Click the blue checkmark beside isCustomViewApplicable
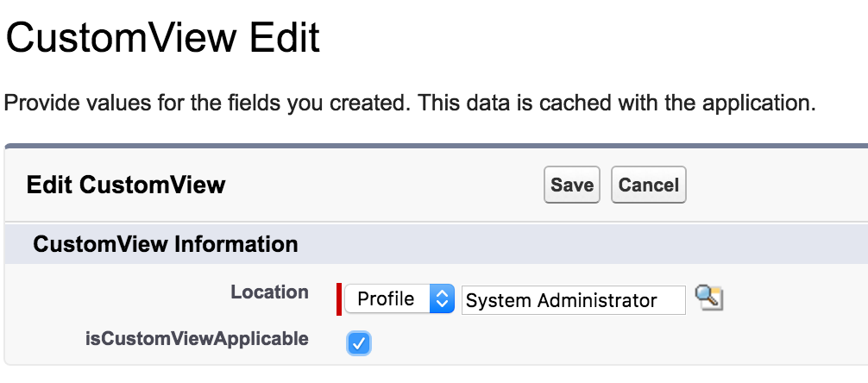Viewport: 868px width, 383px height. [359, 343]
